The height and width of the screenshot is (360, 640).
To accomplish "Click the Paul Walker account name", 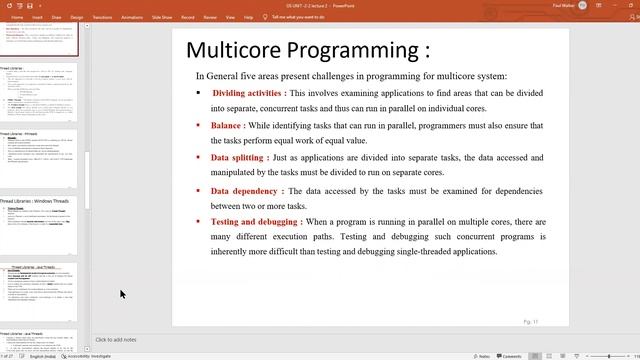I will pyautogui.click(x=564, y=6).
